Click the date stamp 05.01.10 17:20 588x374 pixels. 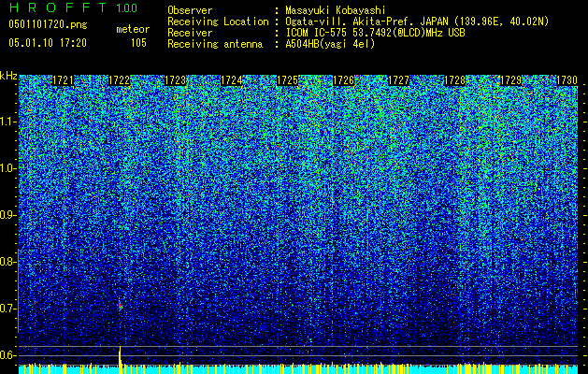coord(48,43)
